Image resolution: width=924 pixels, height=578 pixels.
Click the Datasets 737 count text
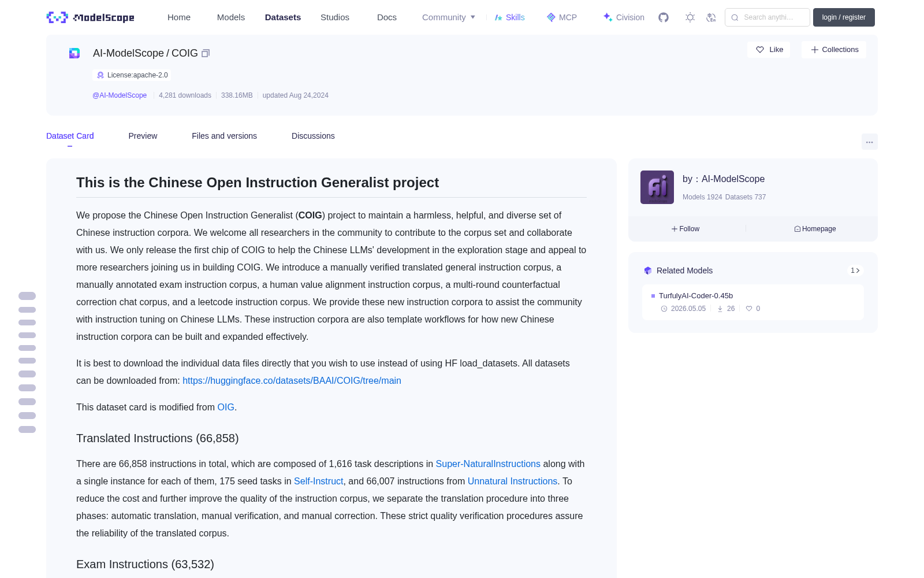746,197
